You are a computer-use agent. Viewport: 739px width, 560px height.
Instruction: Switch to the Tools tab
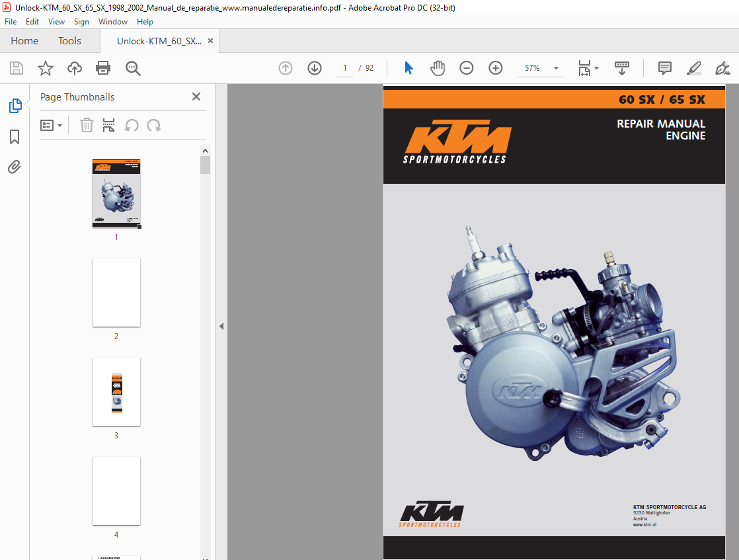70,41
